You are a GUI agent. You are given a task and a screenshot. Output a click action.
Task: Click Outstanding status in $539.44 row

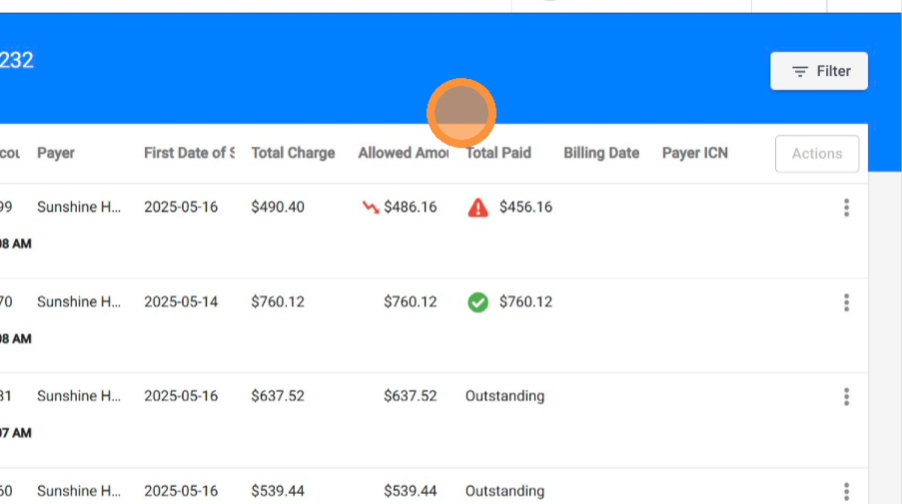504,491
